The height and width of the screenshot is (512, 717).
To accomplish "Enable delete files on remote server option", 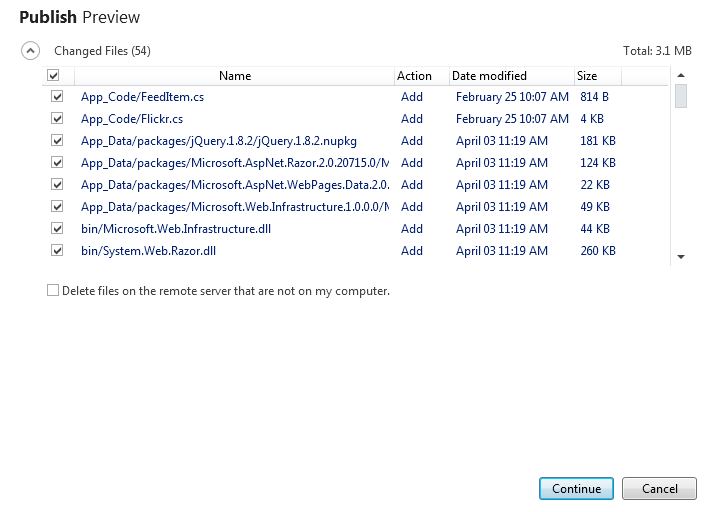I will coord(53,290).
